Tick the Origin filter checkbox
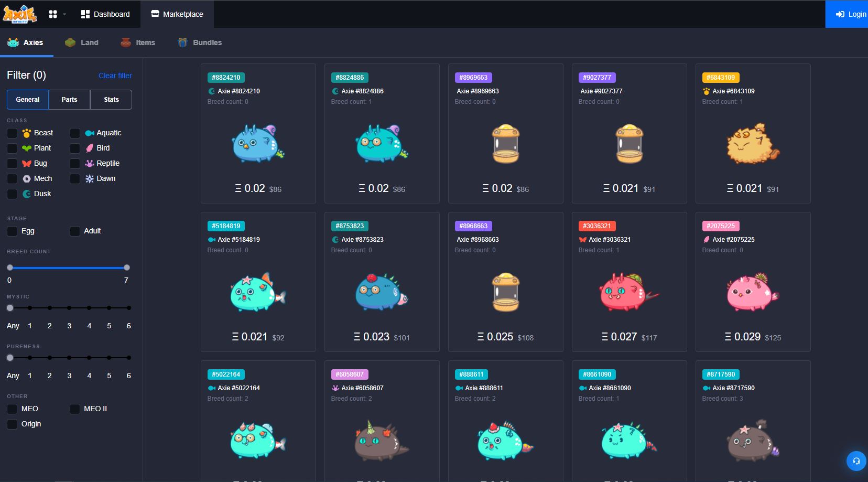868x482 pixels. pyautogui.click(x=12, y=424)
